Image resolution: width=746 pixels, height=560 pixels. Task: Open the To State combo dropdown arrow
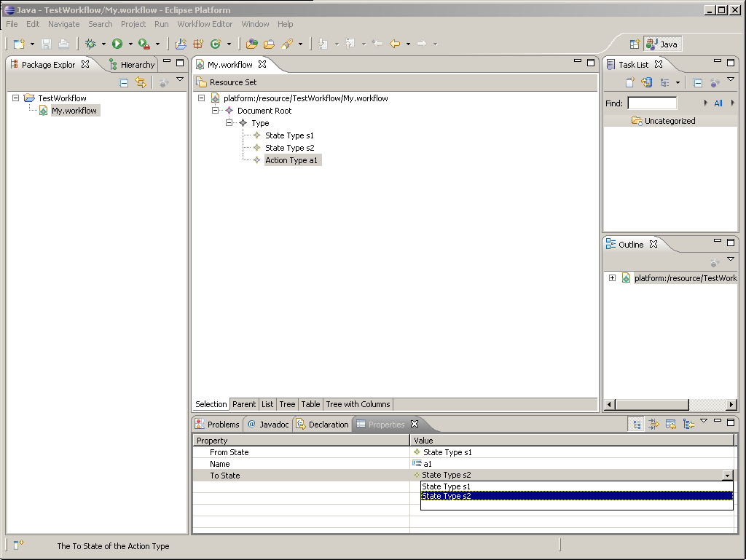point(727,476)
